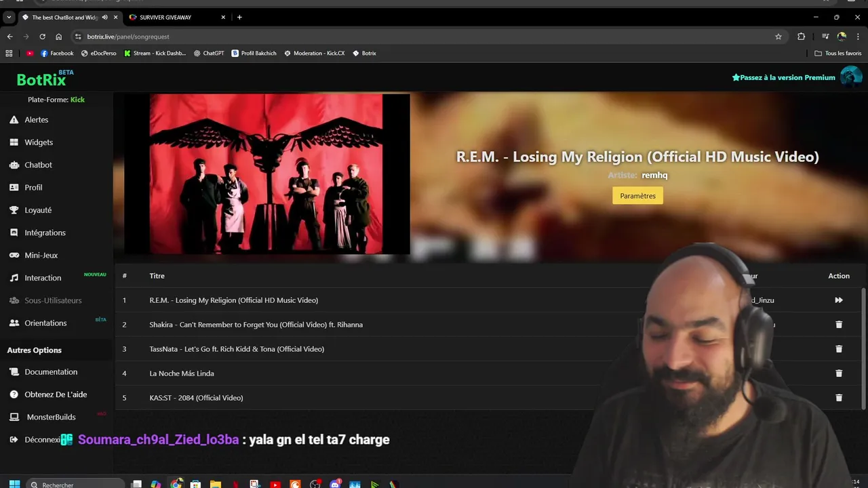
Task: Delete La Noche Más Linda from queue
Action: (x=839, y=373)
